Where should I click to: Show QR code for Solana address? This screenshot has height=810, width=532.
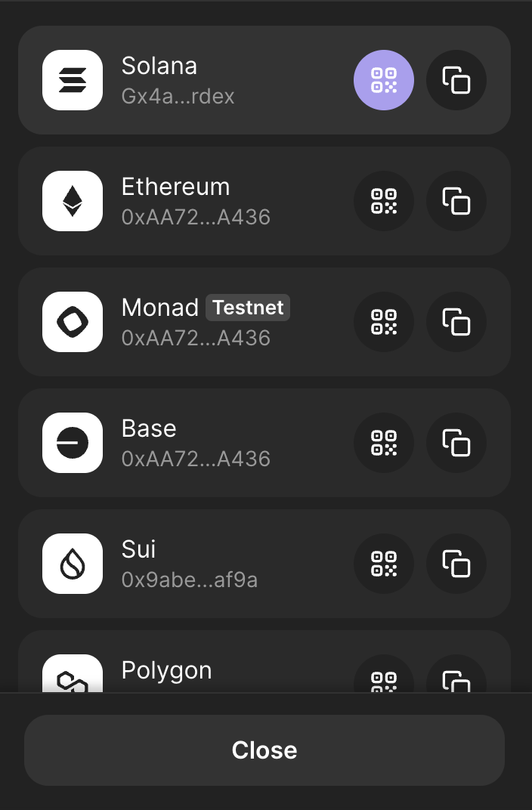(x=384, y=80)
